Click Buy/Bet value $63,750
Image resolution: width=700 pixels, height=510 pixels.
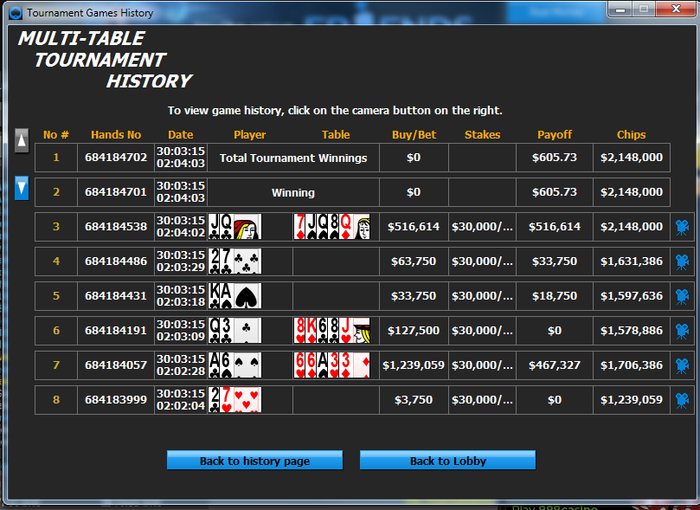point(413,261)
